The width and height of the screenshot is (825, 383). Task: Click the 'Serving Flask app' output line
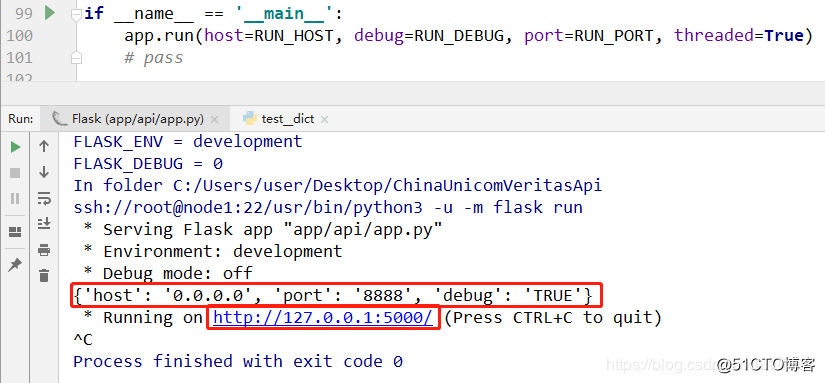tap(263, 229)
